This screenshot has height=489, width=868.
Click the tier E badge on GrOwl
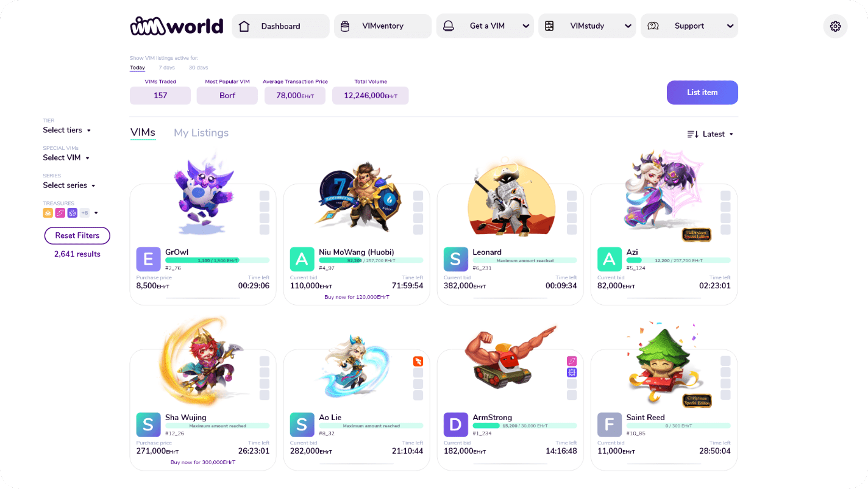point(148,259)
